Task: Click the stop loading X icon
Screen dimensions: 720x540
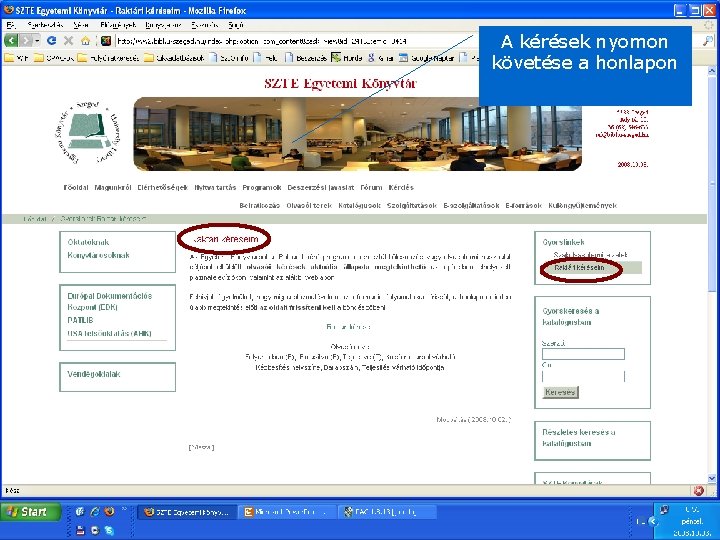Action: 68,41
